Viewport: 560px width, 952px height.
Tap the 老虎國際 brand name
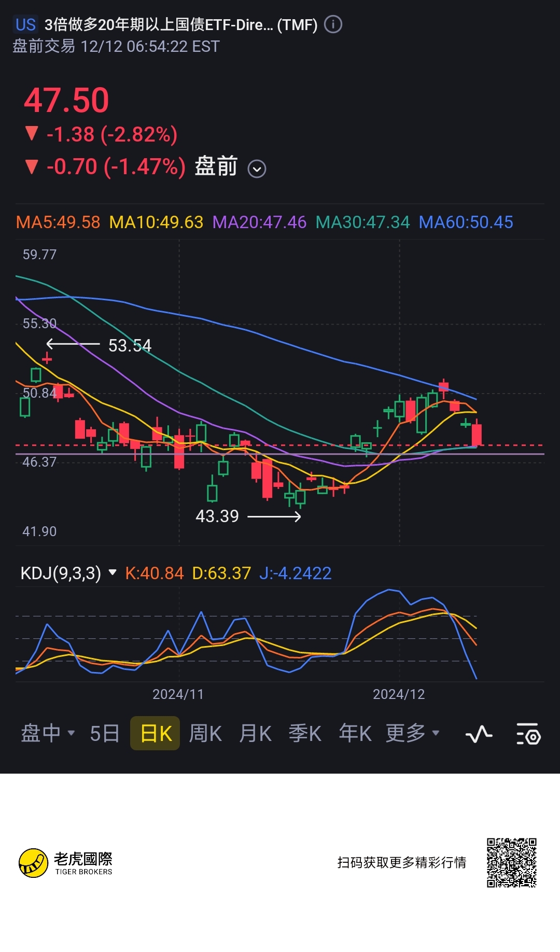pos(83,859)
